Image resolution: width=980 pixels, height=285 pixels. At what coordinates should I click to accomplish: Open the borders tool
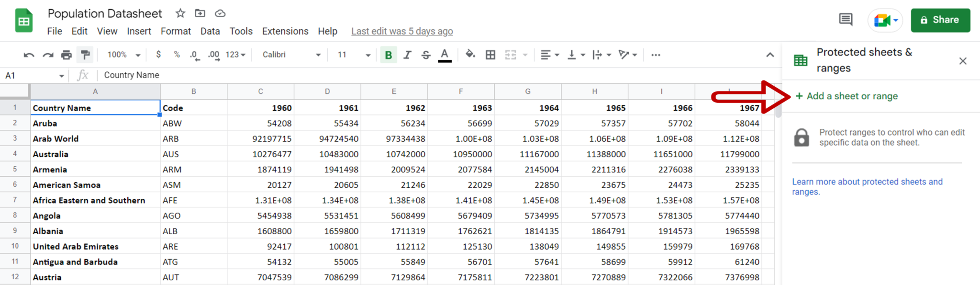tap(490, 55)
